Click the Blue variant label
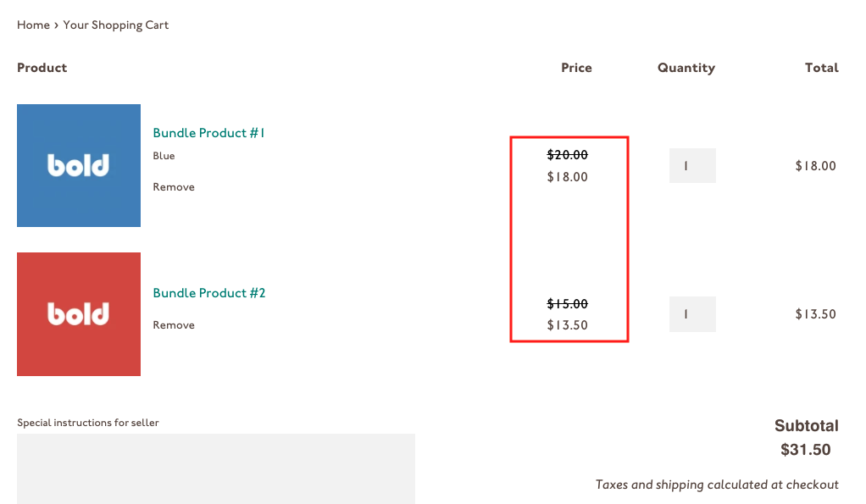 pyautogui.click(x=164, y=156)
